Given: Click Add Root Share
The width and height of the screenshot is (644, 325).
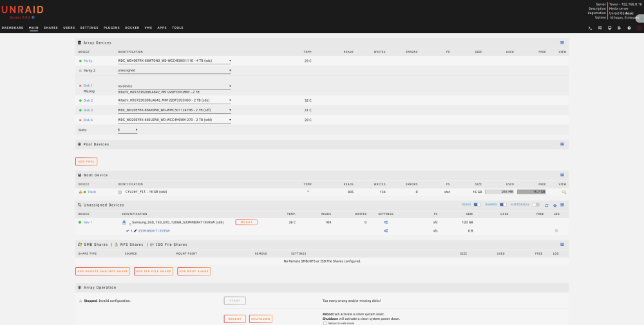Looking at the screenshot, I should 194,271.
